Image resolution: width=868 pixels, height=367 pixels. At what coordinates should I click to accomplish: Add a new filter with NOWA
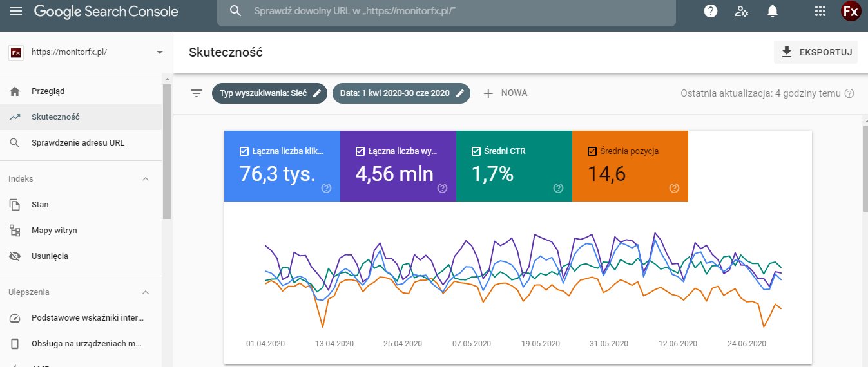[x=505, y=93]
